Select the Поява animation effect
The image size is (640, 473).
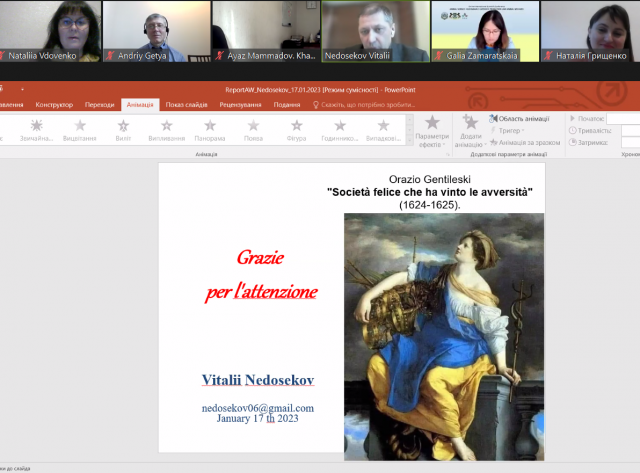point(253,130)
